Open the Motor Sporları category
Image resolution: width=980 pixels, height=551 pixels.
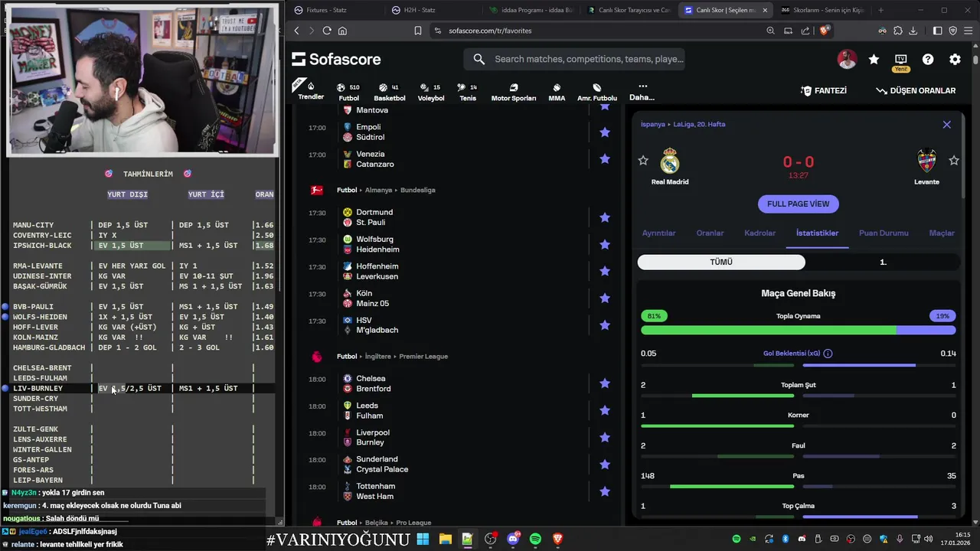coord(514,92)
